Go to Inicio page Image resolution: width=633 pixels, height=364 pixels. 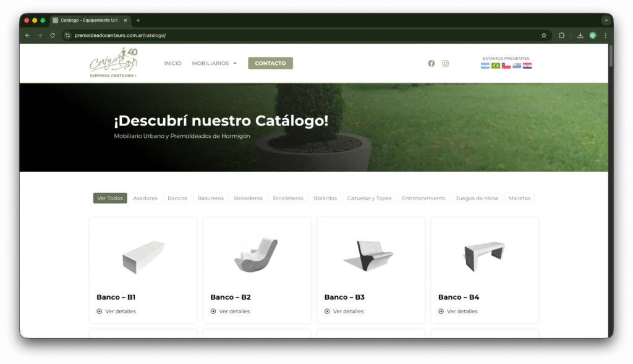coord(172,63)
